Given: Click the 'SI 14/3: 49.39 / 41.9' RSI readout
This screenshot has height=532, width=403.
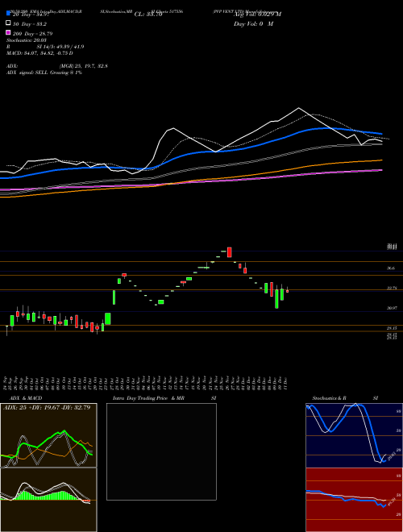Looking at the screenshot, I should pos(60,47).
